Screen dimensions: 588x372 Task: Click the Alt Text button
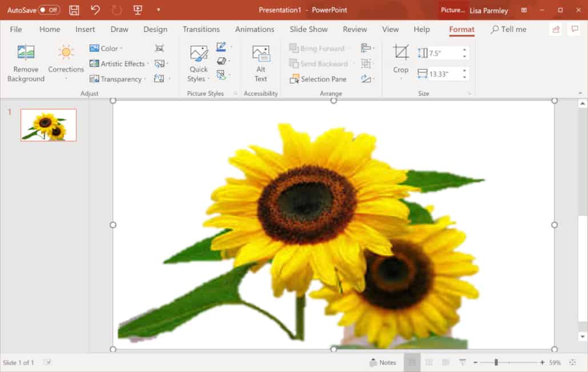(261, 63)
